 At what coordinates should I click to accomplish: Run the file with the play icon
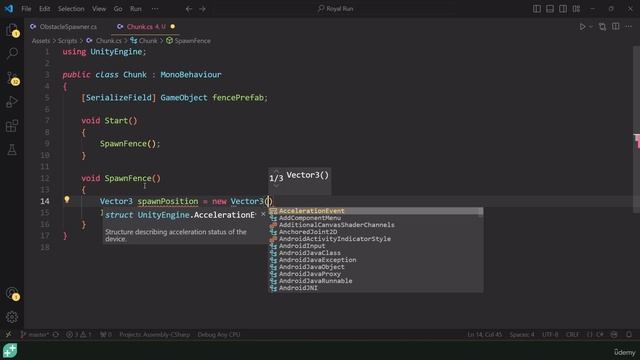[x=582, y=27]
